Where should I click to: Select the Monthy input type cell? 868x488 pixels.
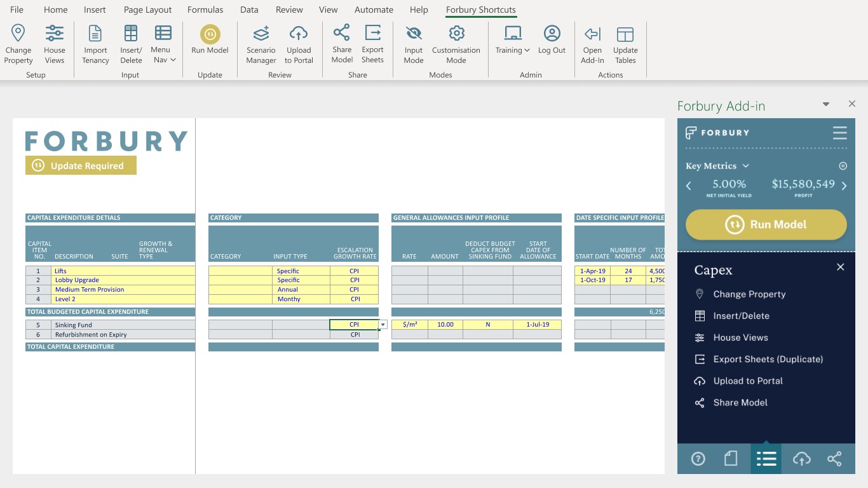tap(301, 299)
